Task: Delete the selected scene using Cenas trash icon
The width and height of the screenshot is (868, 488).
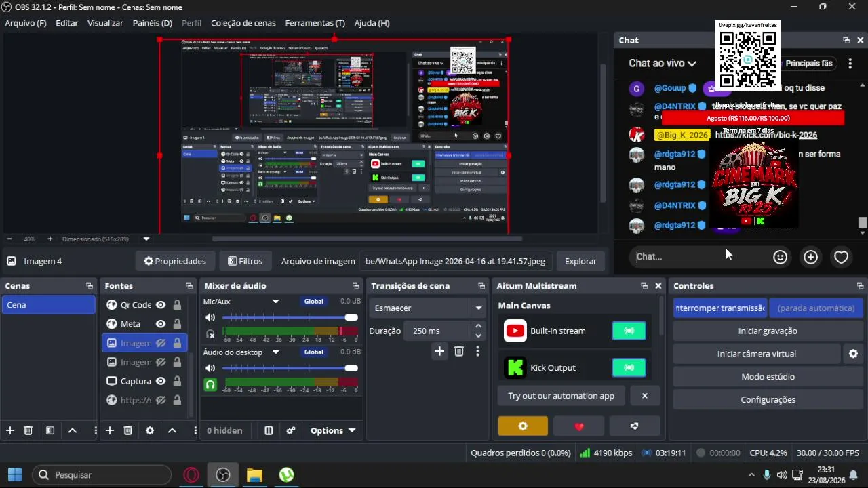Action: click(x=28, y=430)
